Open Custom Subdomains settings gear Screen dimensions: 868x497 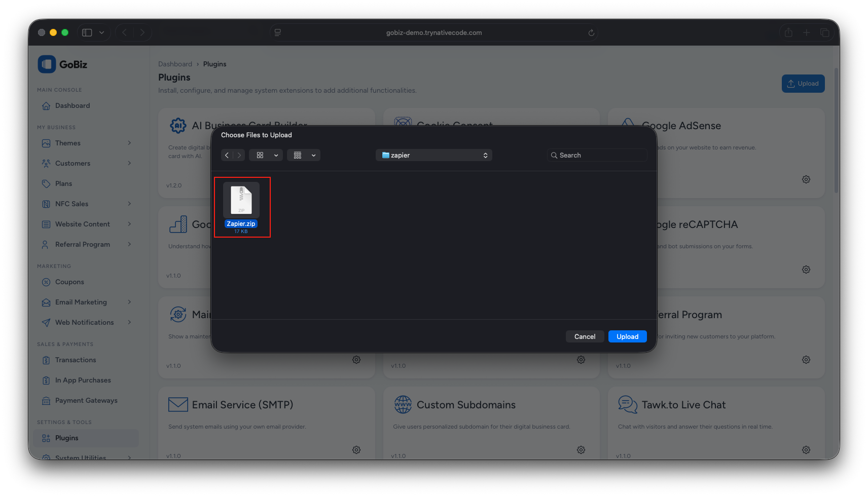[x=581, y=450]
